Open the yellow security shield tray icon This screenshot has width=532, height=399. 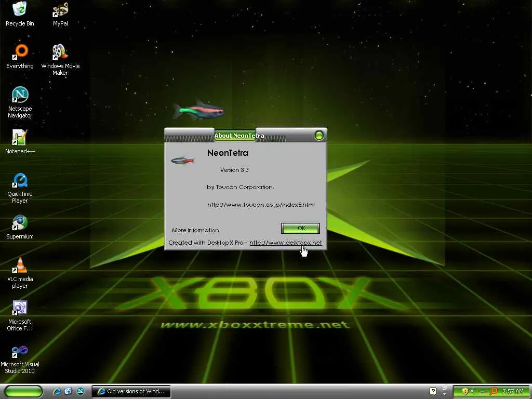pyautogui.click(x=465, y=391)
